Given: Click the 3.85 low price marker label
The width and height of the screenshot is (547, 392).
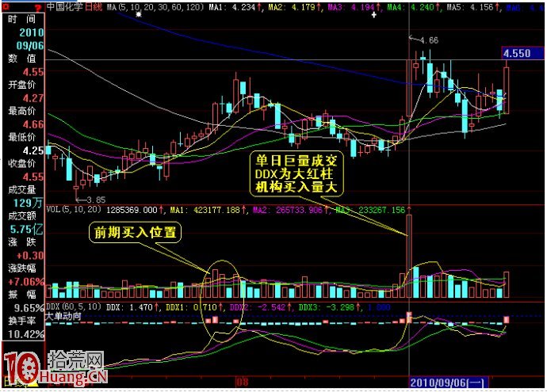Looking at the screenshot, I should (x=96, y=200).
